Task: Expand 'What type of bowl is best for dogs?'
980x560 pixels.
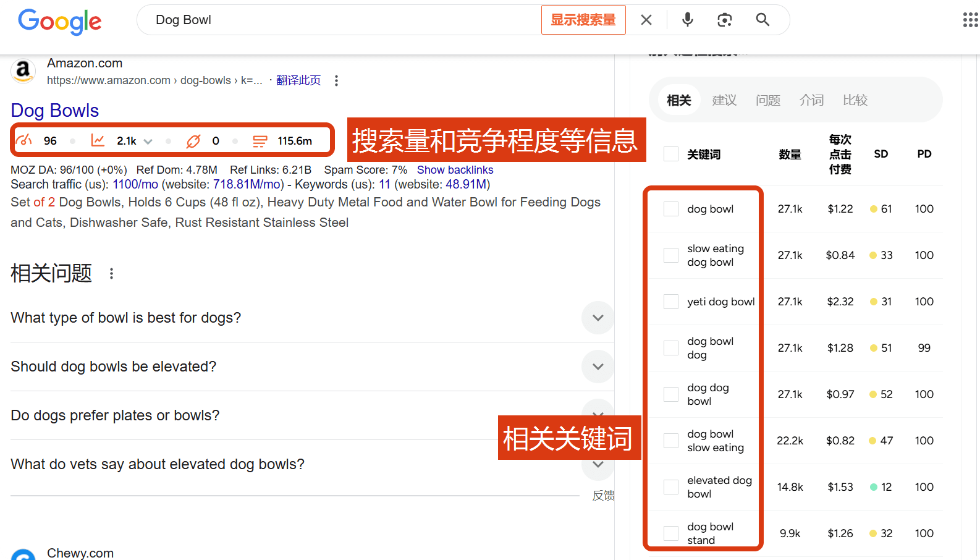Action: (x=598, y=318)
